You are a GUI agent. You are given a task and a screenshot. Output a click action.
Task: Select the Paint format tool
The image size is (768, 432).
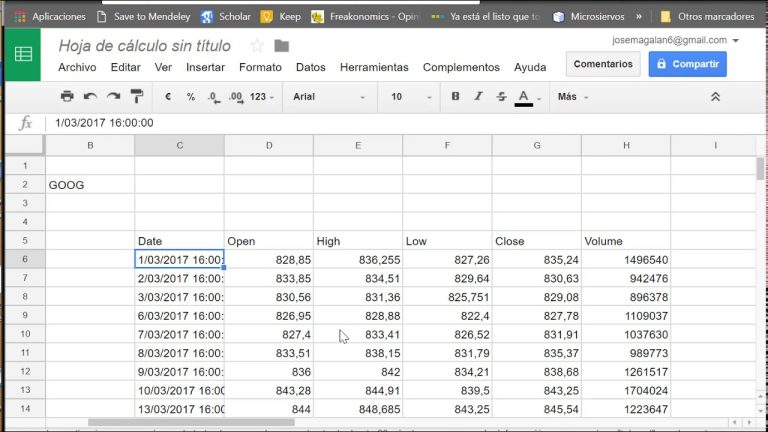pyautogui.click(x=137, y=96)
